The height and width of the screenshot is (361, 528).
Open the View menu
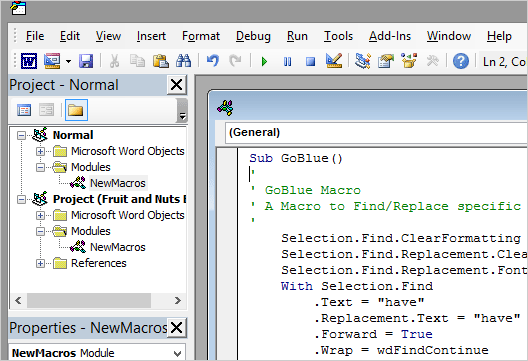(x=108, y=36)
